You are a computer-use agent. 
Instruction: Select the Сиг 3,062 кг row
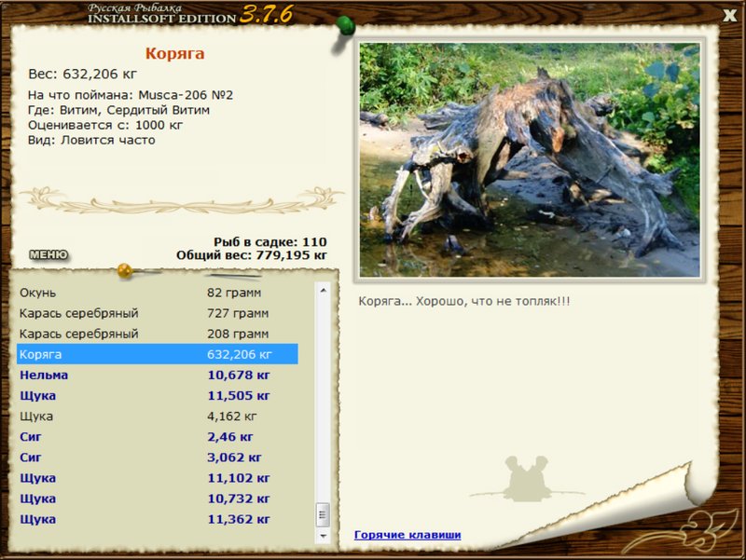point(158,458)
